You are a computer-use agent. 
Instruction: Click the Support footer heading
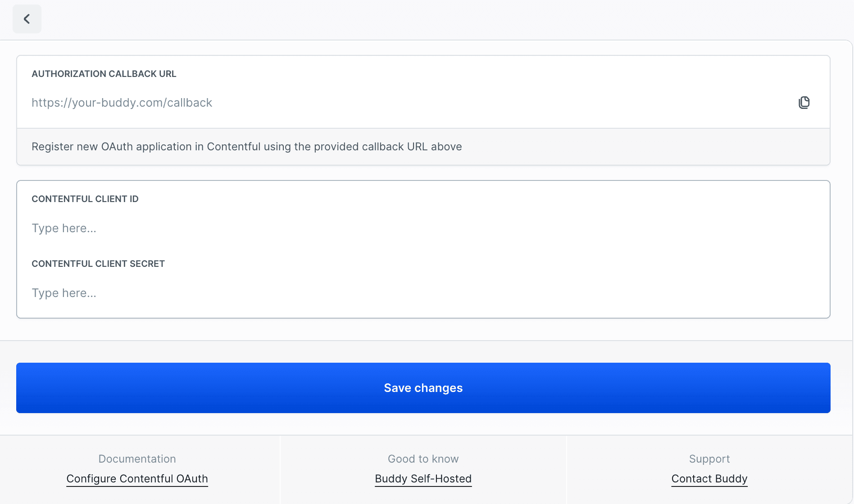(709, 459)
